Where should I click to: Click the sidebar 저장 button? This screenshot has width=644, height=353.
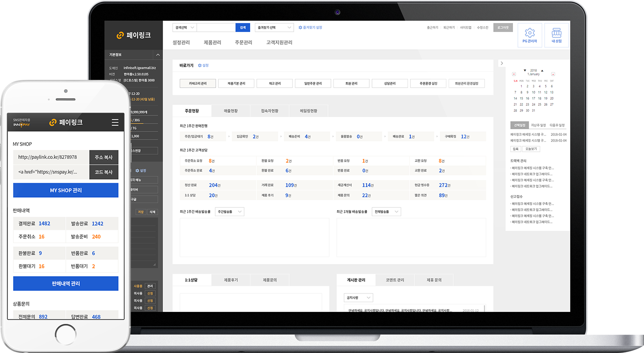click(141, 212)
